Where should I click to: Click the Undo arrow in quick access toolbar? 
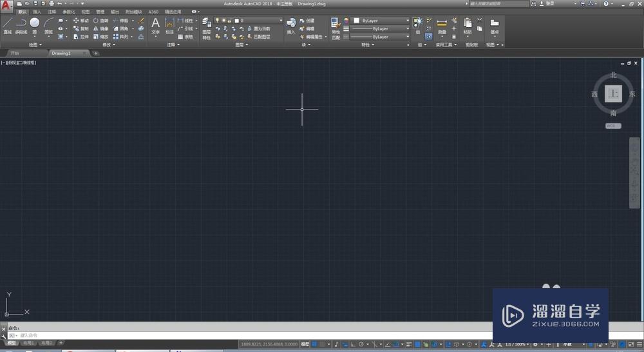click(59, 3)
